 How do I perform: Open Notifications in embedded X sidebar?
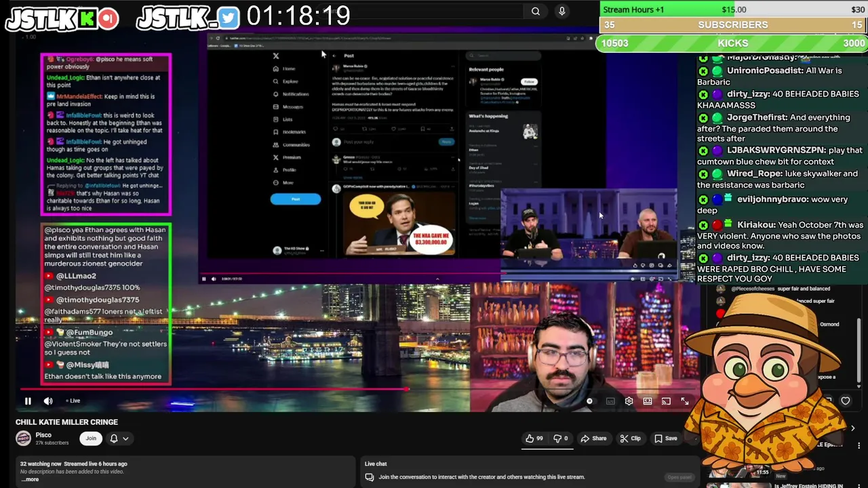[x=291, y=94]
